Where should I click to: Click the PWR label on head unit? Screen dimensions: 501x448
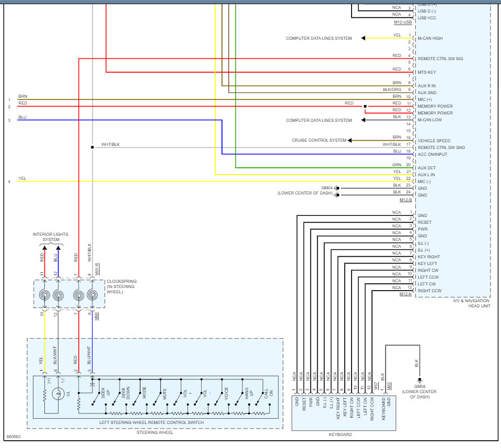point(423,229)
